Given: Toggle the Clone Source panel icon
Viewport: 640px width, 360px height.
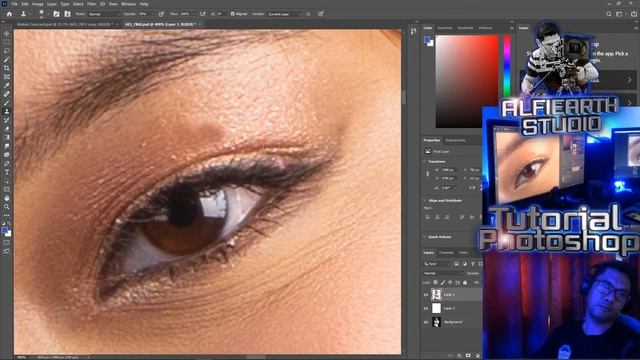Looking at the screenshot, I should [67, 14].
